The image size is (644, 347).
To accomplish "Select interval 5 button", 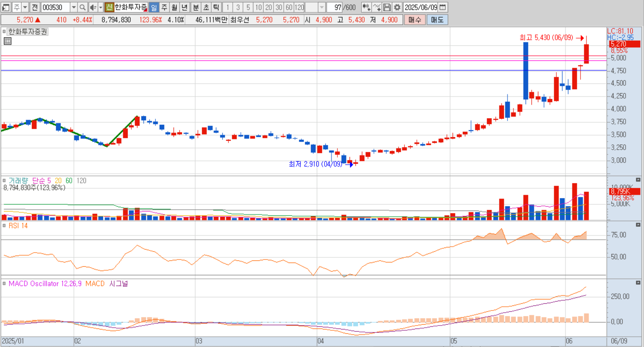I will [248, 7].
